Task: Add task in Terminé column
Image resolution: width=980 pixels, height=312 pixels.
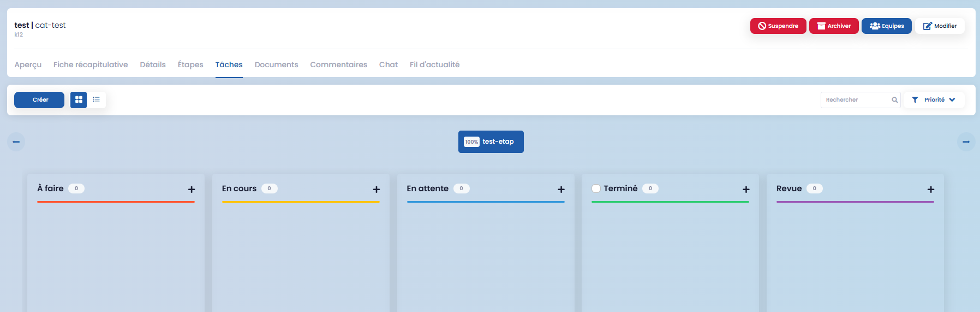Action: pos(746,190)
